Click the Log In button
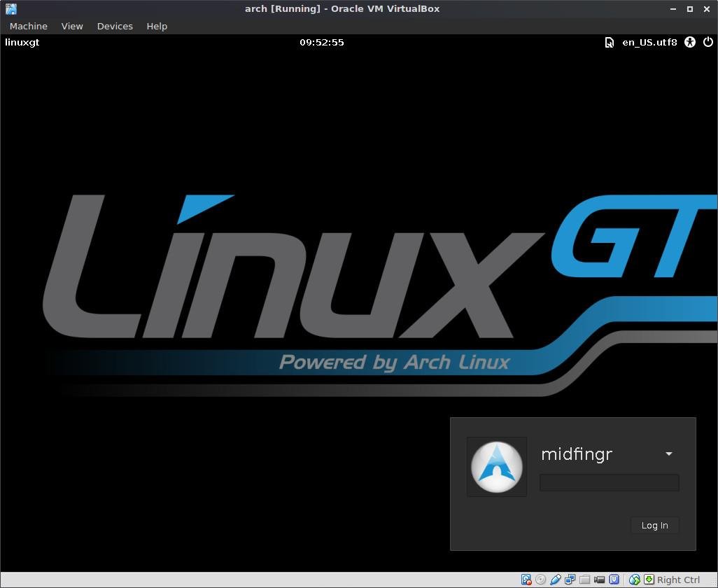This screenshot has width=718, height=588. click(x=654, y=525)
